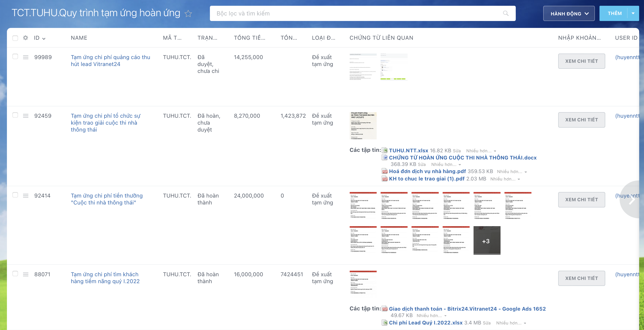Open Chi phí Lead Quý I.2022.xlsx
Viewport: 644px width, 330px height.
426,323
